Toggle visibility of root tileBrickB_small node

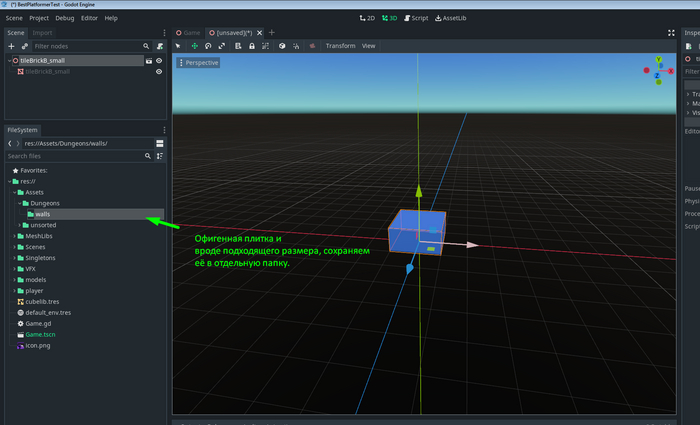pyautogui.click(x=159, y=60)
